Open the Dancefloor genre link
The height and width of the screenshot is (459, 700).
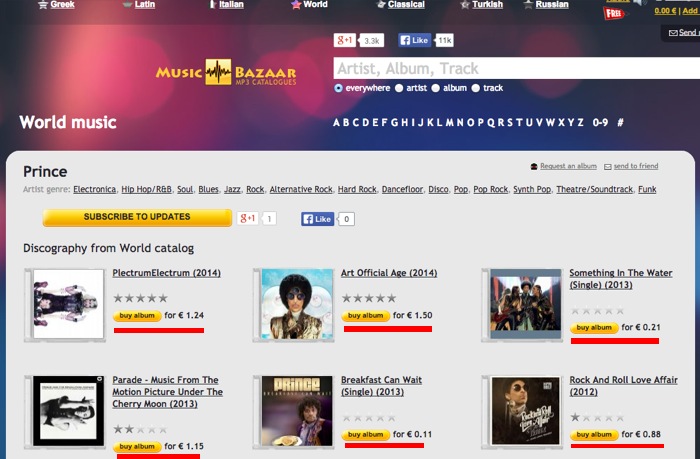[x=402, y=189]
